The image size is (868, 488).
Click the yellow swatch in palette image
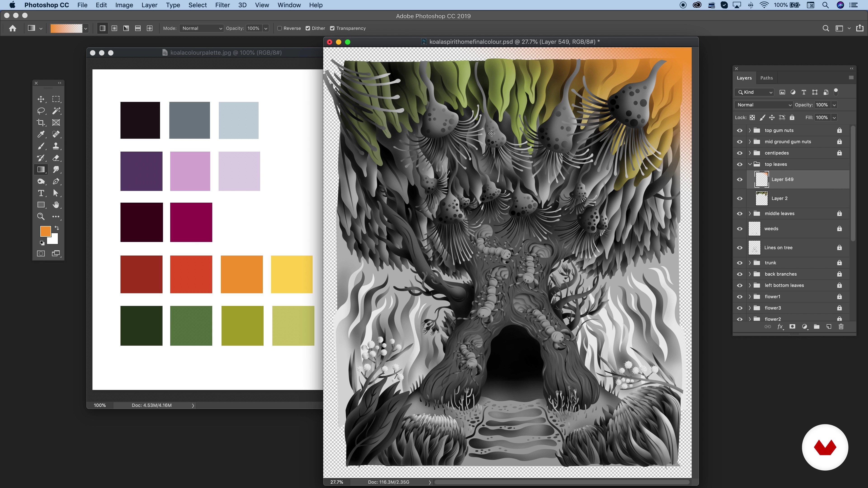tap(292, 274)
